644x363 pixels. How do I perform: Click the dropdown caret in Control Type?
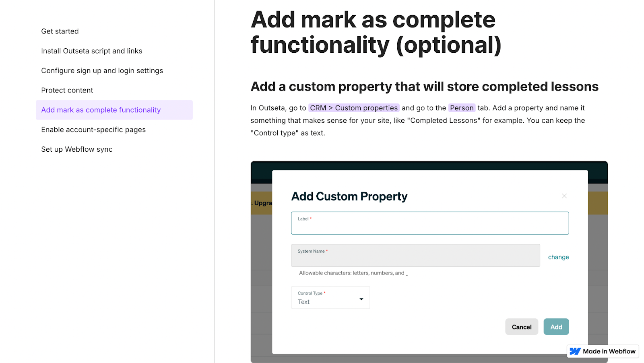pyautogui.click(x=361, y=299)
